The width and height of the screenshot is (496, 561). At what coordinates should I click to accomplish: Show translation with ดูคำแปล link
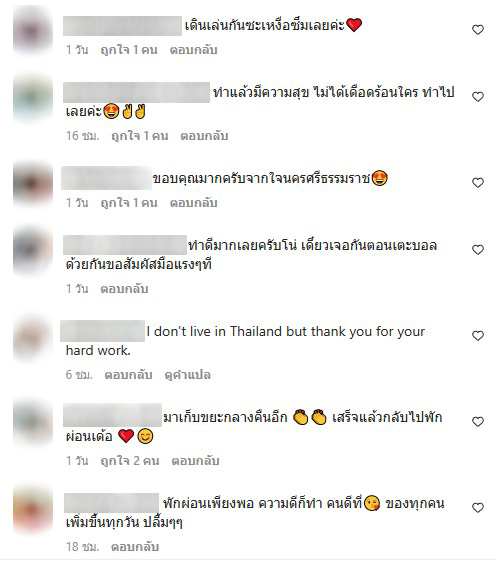pos(188,375)
